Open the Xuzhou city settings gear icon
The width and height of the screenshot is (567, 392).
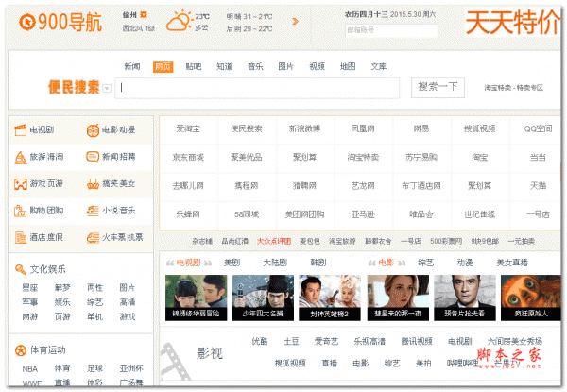pos(144,14)
